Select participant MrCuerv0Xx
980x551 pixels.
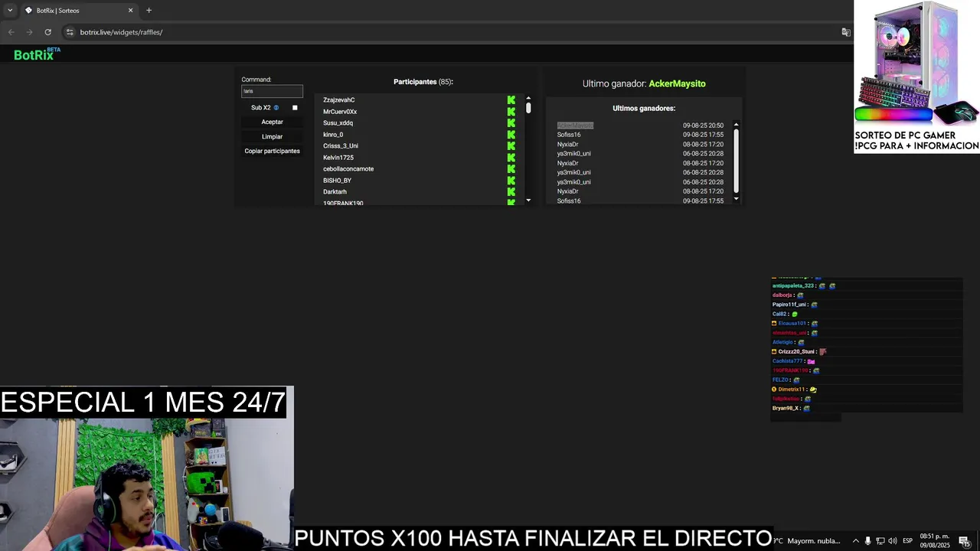click(340, 112)
